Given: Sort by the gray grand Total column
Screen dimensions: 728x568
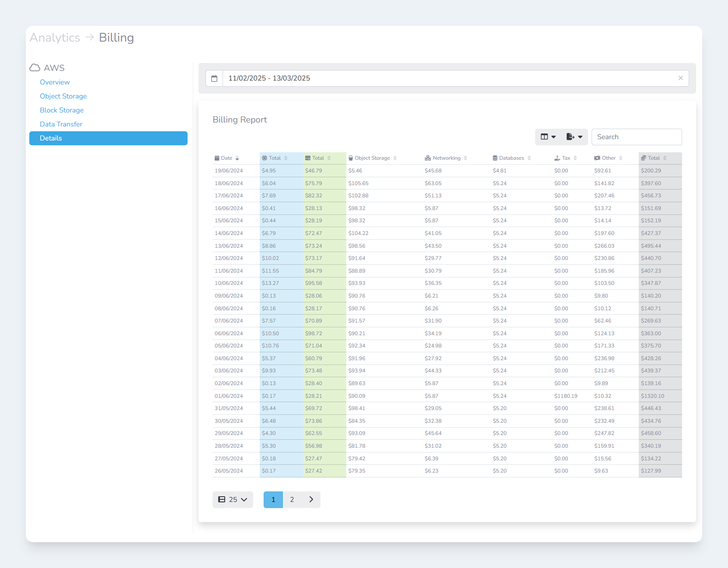Looking at the screenshot, I should pos(654,158).
